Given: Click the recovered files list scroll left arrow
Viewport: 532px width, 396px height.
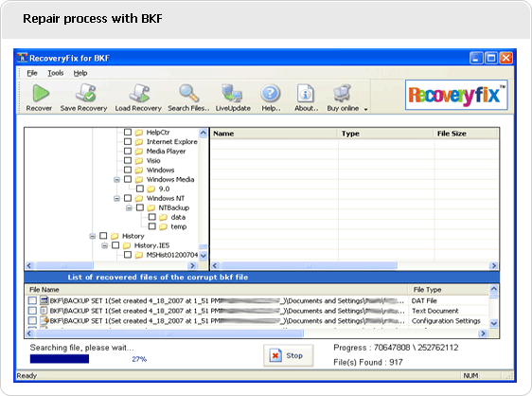Looking at the screenshot, I should pyautogui.click(x=29, y=333).
